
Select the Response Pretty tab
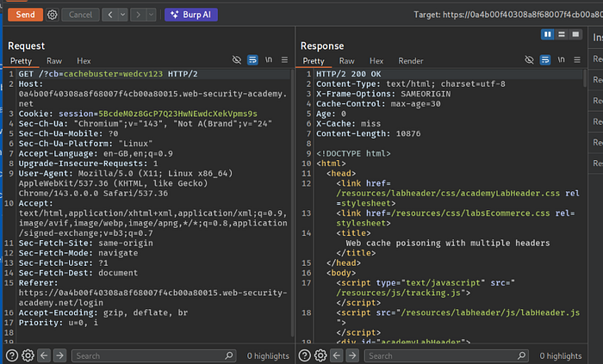pos(314,60)
